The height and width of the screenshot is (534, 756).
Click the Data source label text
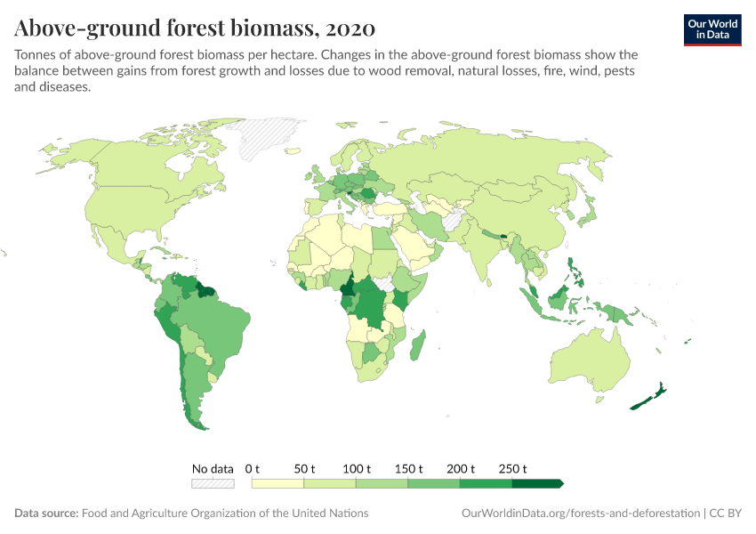coord(46,513)
